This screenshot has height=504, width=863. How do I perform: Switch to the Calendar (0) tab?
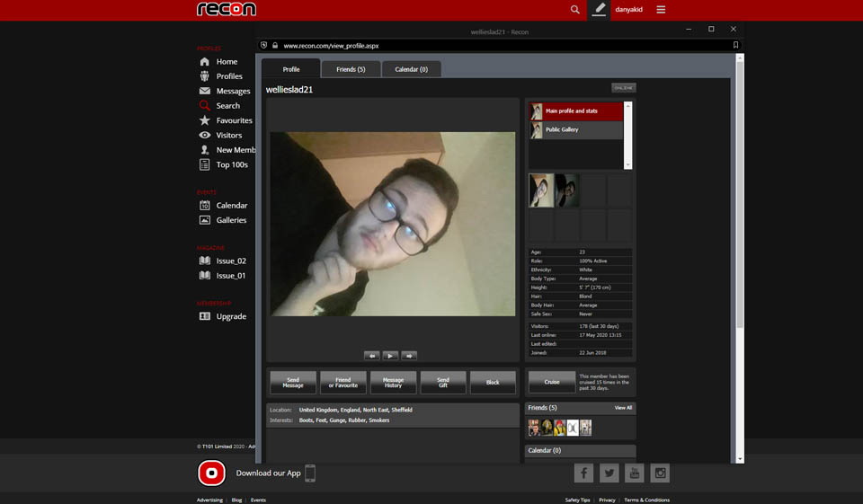pyautogui.click(x=411, y=69)
